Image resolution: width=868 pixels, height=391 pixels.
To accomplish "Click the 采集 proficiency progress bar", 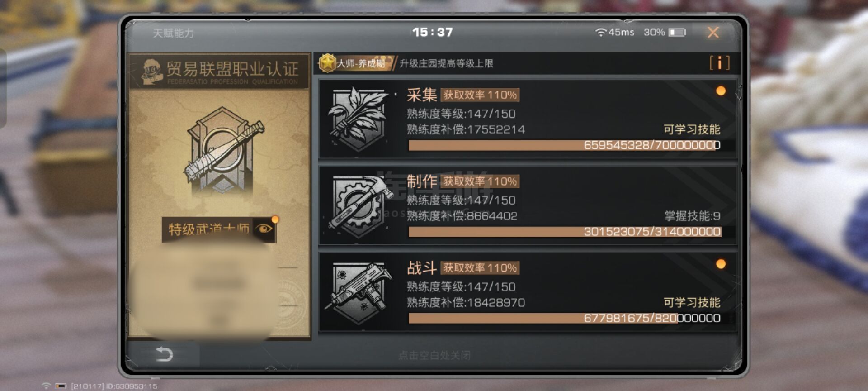I will point(564,145).
